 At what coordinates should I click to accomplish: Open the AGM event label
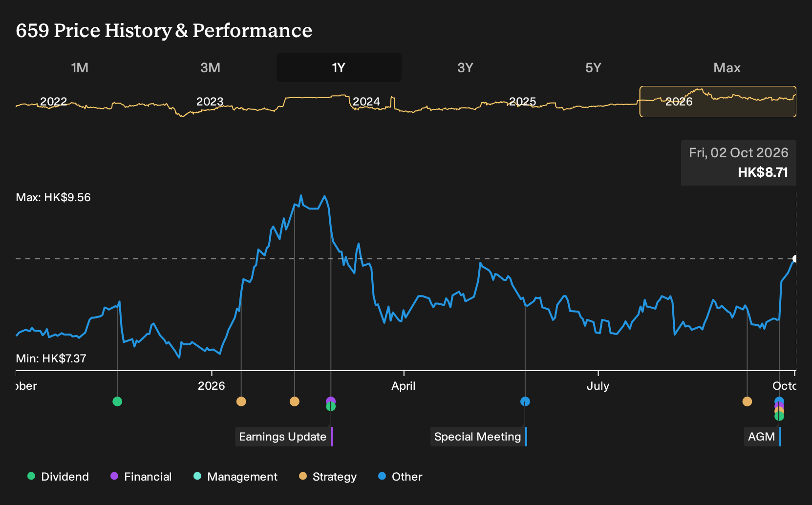(763, 437)
